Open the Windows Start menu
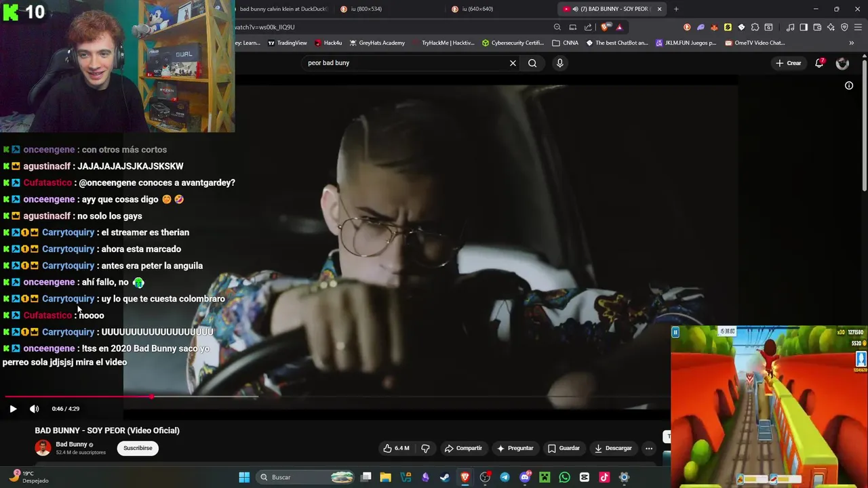This screenshot has height=488, width=868. pos(244,477)
